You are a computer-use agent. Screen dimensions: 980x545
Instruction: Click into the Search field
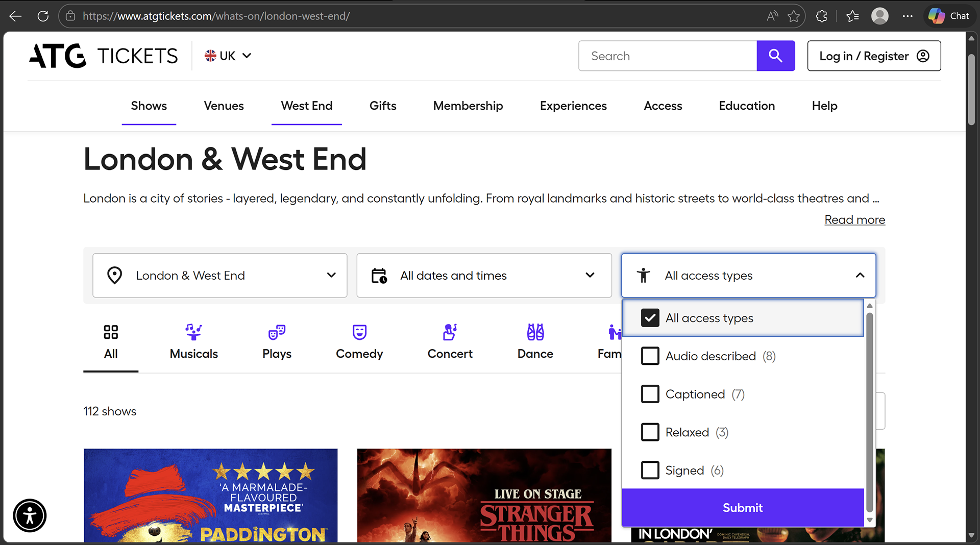(x=668, y=56)
